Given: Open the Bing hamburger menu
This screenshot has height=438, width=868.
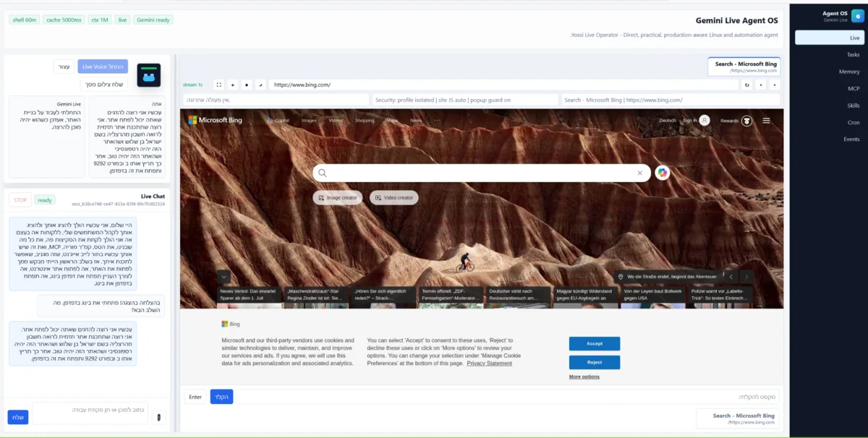Looking at the screenshot, I should point(766,121).
